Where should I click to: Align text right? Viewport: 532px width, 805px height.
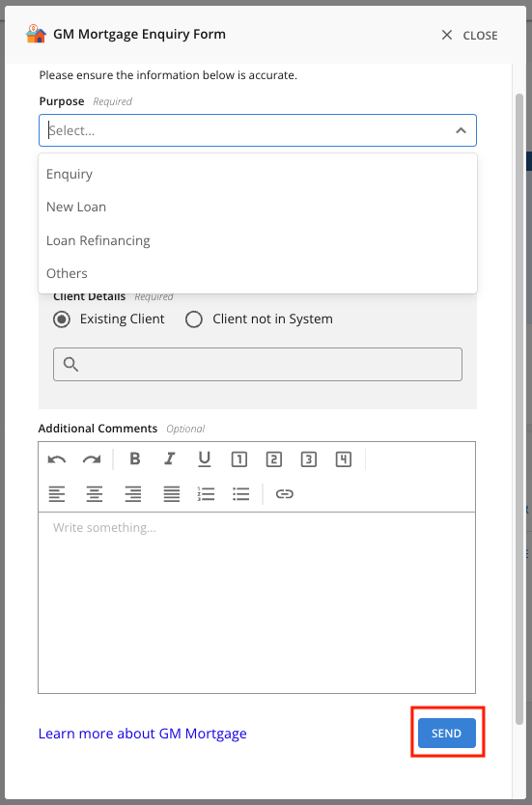point(133,494)
